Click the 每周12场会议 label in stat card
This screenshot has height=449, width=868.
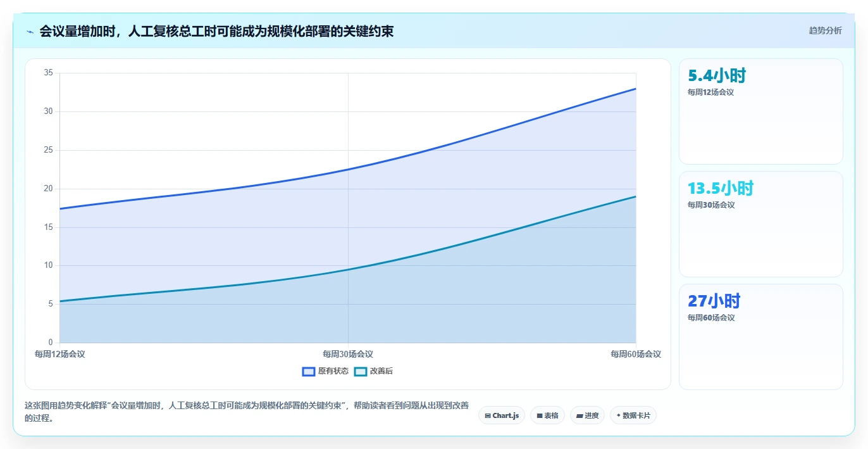[x=710, y=92]
